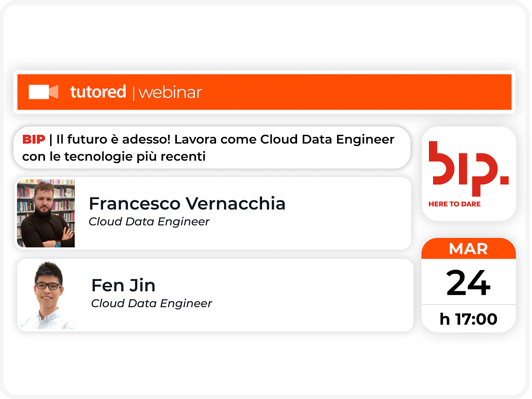Click the white video camera icon
Image resolution: width=532 pixels, height=399 pixels.
43,92
